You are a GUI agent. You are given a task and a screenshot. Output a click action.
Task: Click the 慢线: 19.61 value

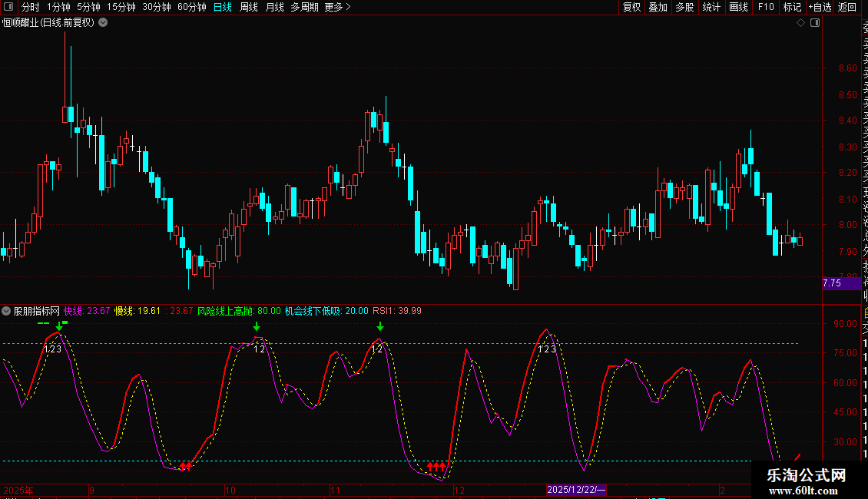tap(137, 311)
